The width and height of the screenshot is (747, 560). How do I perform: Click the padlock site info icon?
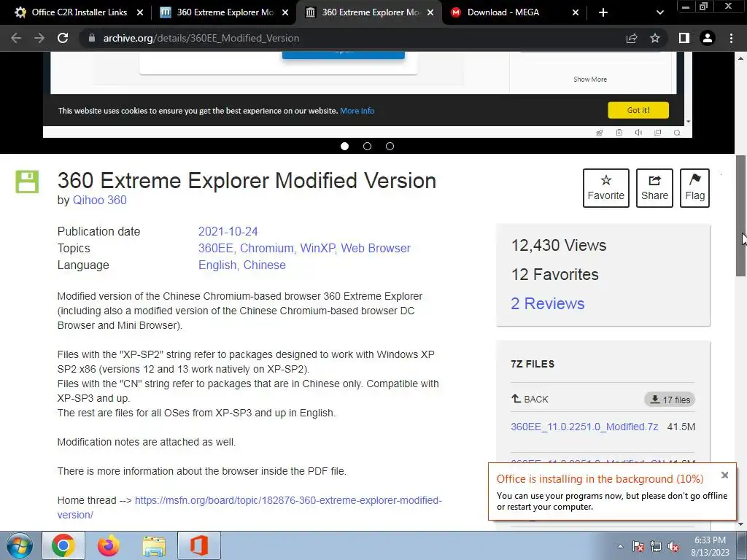pos(92,38)
